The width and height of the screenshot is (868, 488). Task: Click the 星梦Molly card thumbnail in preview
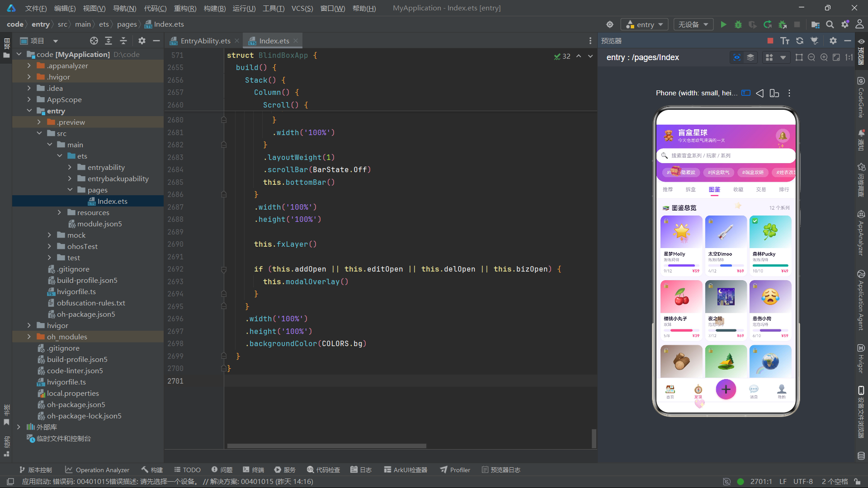pos(681,232)
